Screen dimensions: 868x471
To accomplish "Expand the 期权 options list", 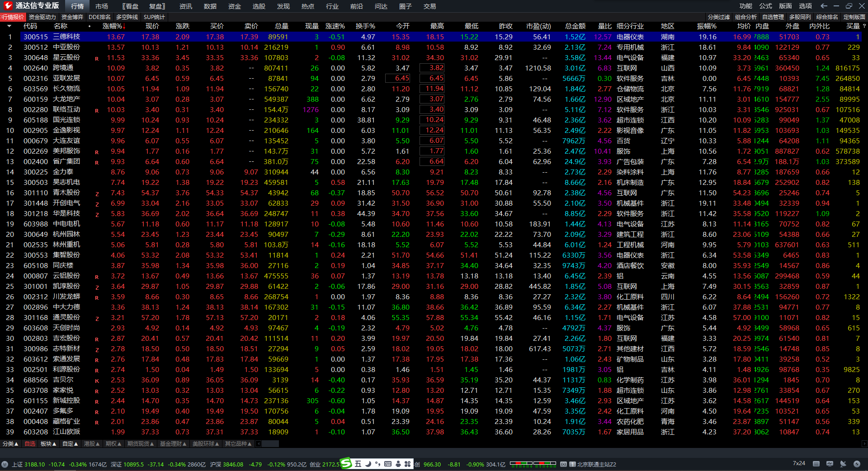I will coord(113,444).
